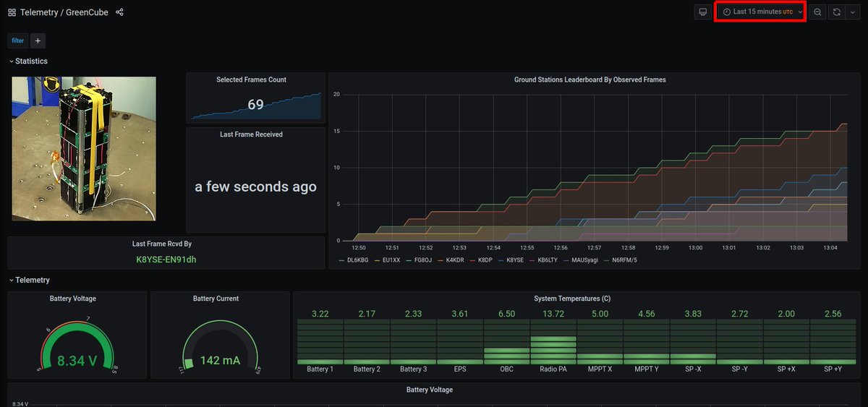Click the SP +X temperature bar
The height and width of the screenshot is (407, 868).
coord(786,342)
